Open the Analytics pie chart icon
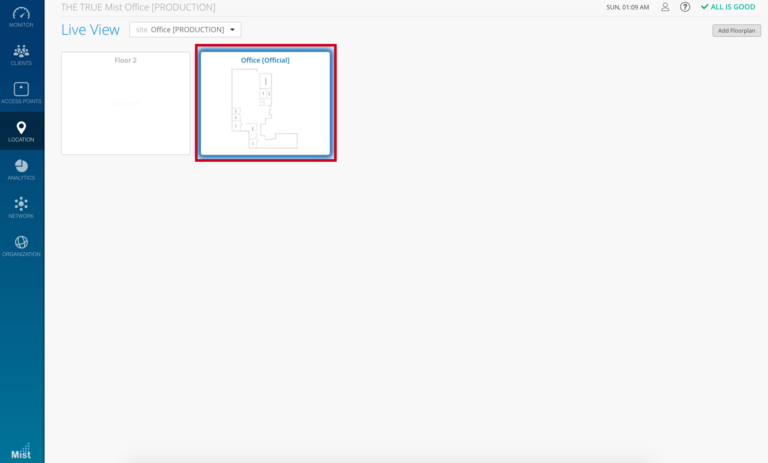The image size is (768, 463). [21, 167]
